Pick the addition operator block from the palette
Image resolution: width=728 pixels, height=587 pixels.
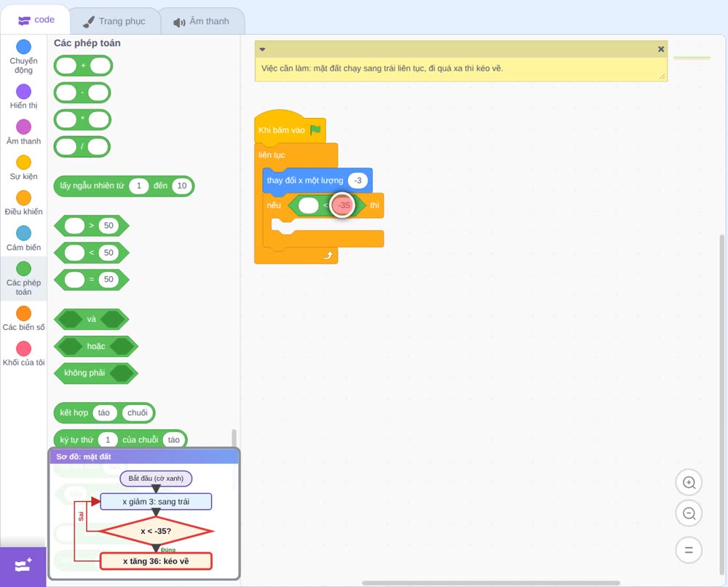point(83,66)
